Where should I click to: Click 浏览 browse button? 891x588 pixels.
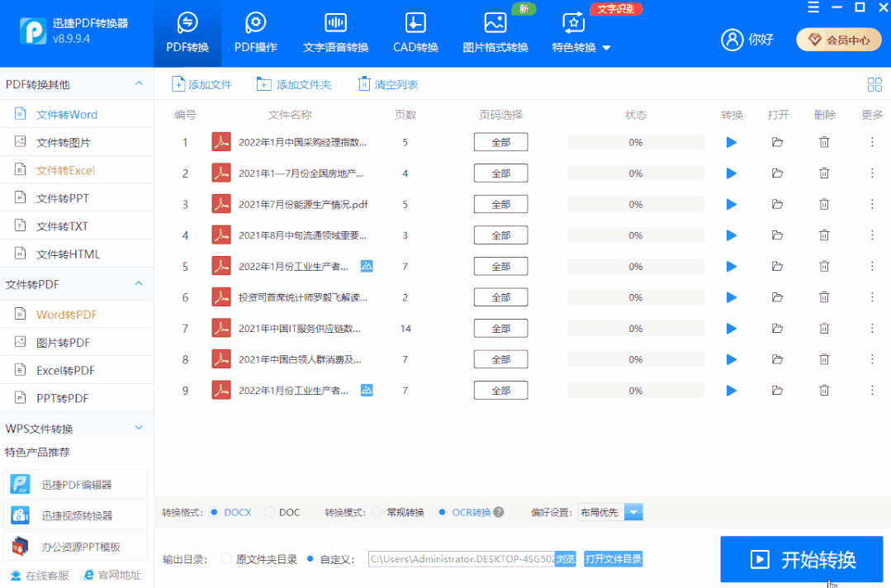(565, 559)
